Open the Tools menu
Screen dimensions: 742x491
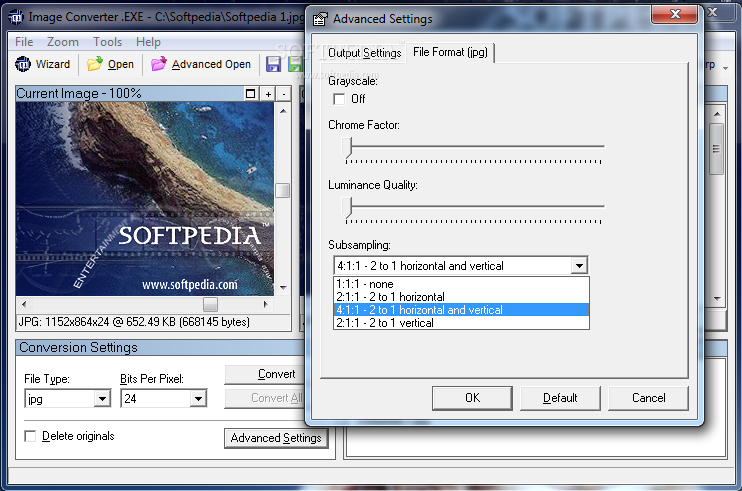pyautogui.click(x=107, y=42)
